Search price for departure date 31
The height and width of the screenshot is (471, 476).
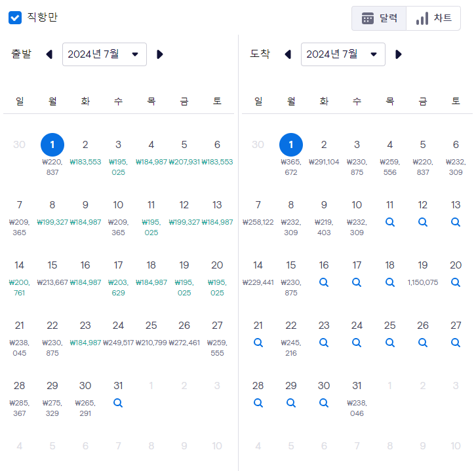(x=118, y=403)
